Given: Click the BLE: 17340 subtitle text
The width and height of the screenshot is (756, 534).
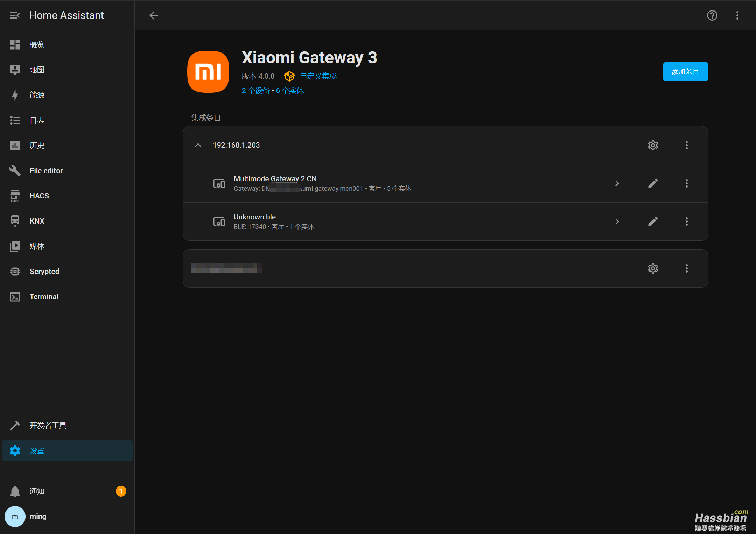Looking at the screenshot, I should click(250, 227).
